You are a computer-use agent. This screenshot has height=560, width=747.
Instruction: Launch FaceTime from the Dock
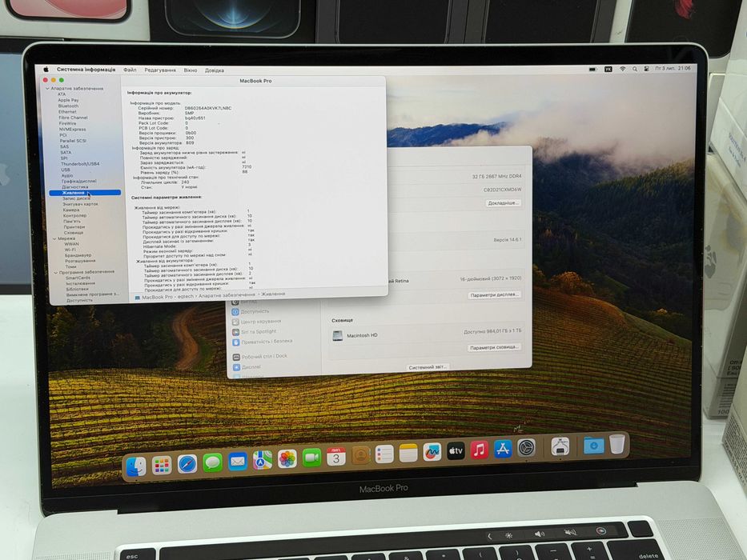click(x=311, y=458)
